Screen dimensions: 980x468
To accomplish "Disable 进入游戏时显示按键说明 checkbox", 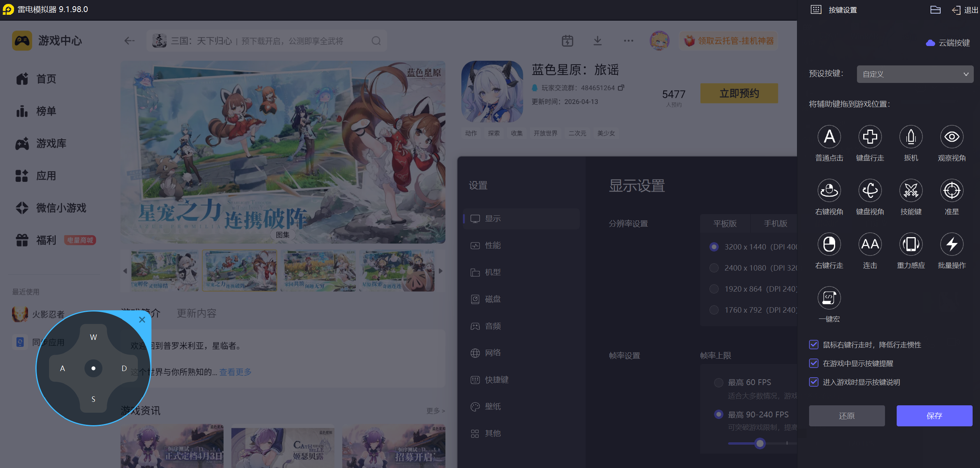I will coord(814,382).
